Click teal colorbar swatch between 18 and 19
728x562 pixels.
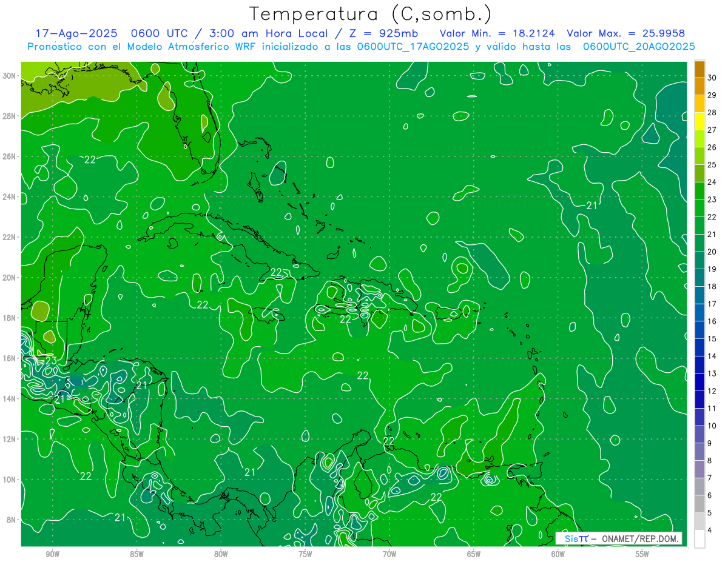point(699,278)
